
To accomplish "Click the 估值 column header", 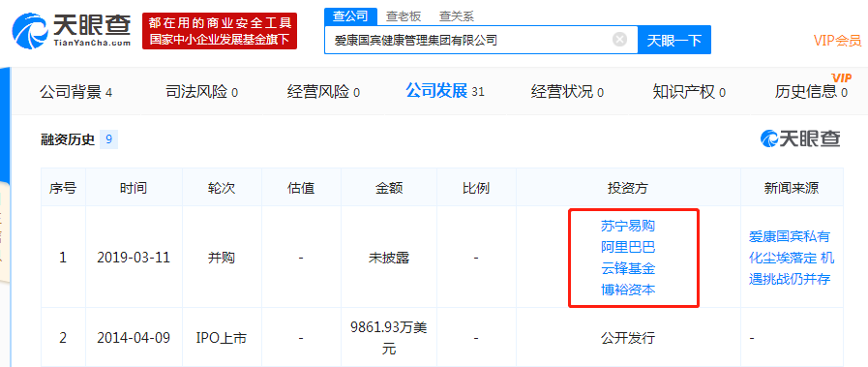I will [x=301, y=188].
